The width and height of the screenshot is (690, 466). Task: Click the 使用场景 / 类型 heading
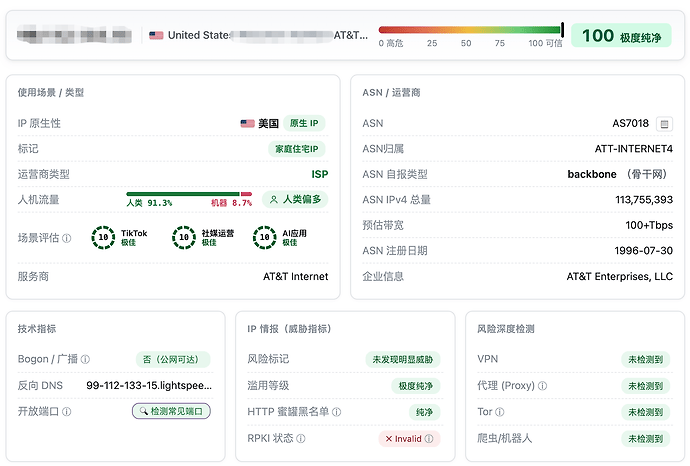[51, 92]
